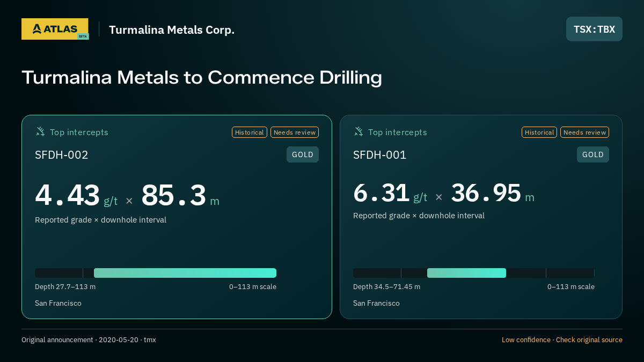Click San Francisco on the SFDH-002 card
Screen dimensions: 644x362
coord(58,304)
